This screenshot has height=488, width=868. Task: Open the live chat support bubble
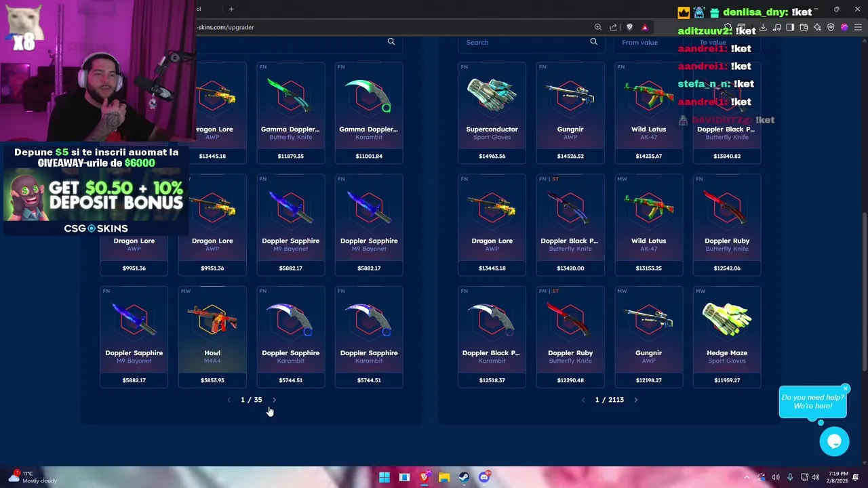834,442
